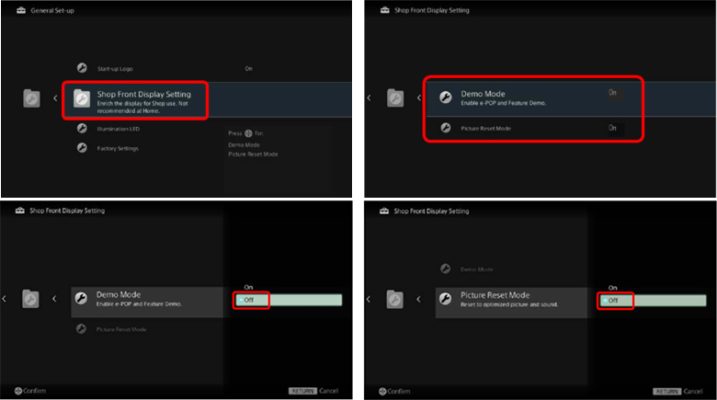Click chevron beside folder in Picture Reset Mode option screen
The height and width of the screenshot is (400, 717).
(418, 299)
